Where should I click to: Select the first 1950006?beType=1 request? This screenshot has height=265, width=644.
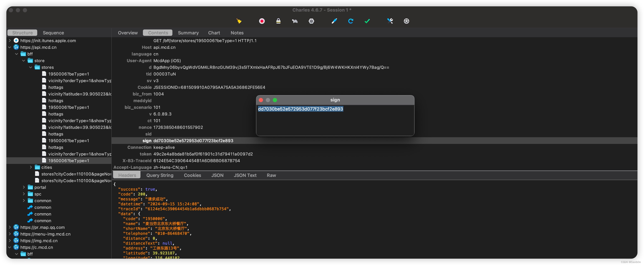pyautogui.click(x=69, y=74)
